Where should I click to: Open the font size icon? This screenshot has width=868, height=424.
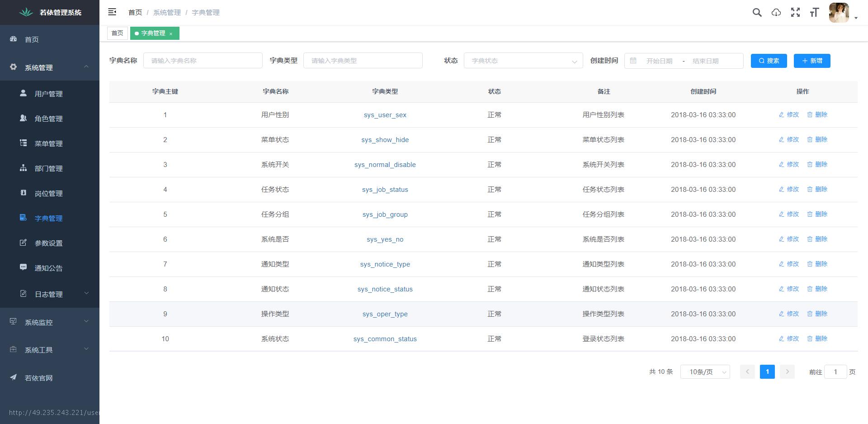tap(814, 13)
